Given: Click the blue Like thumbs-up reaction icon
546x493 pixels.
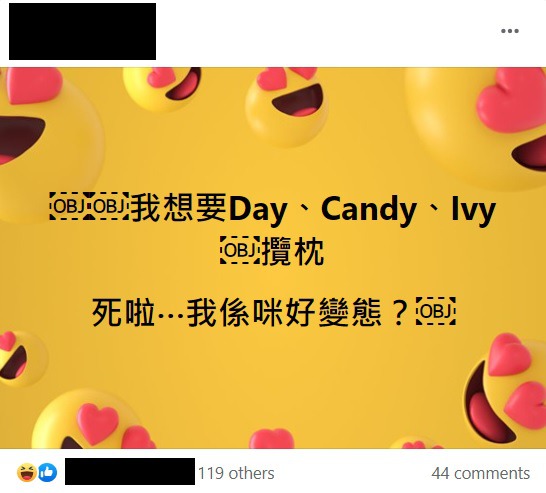Looking at the screenshot, I should tap(47, 472).
